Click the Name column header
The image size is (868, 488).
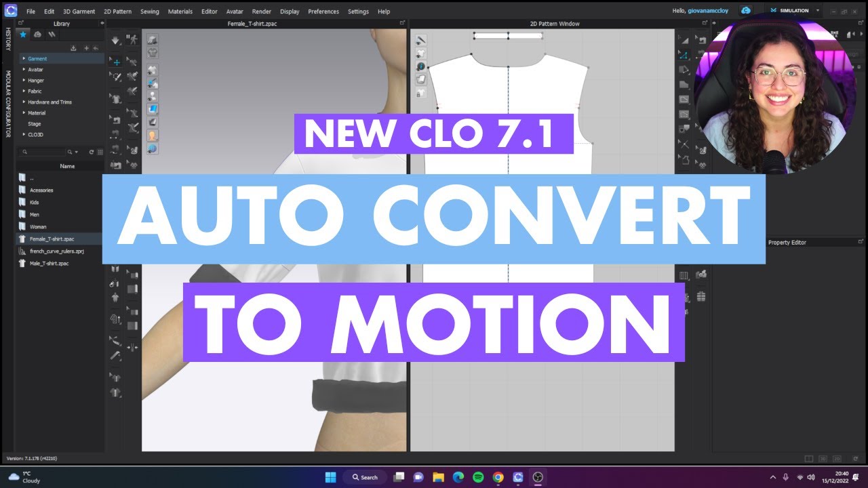click(67, 166)
